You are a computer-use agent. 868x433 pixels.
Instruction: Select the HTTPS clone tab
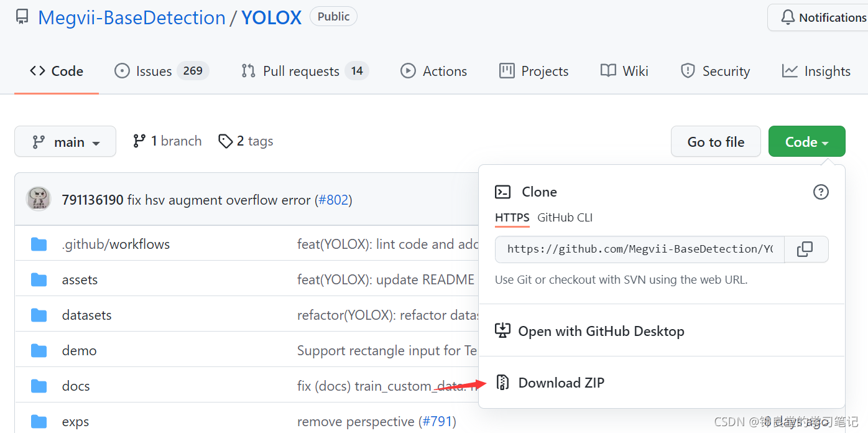pyautogui.click(x=512, y=218)
